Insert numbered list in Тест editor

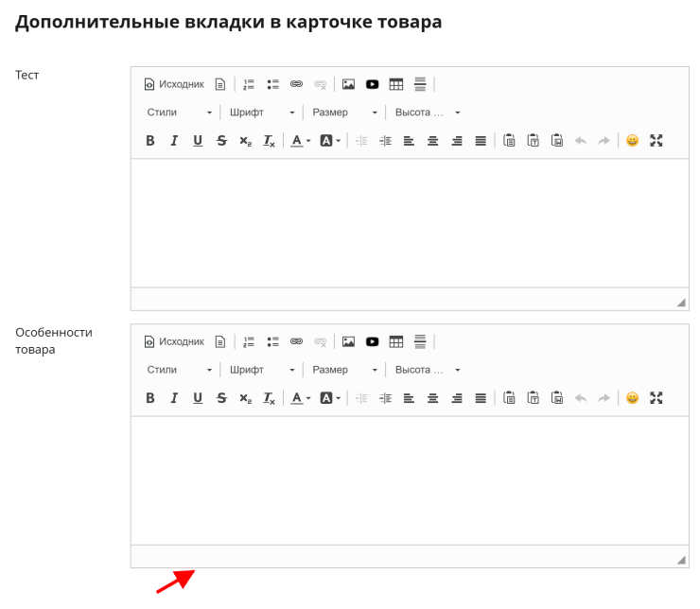point(249,84)
